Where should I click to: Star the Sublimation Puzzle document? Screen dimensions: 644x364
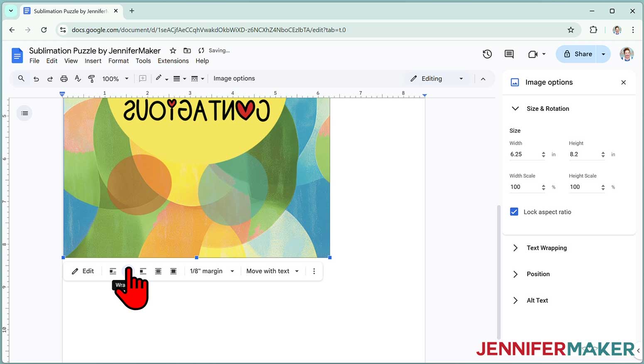point(173,51)
